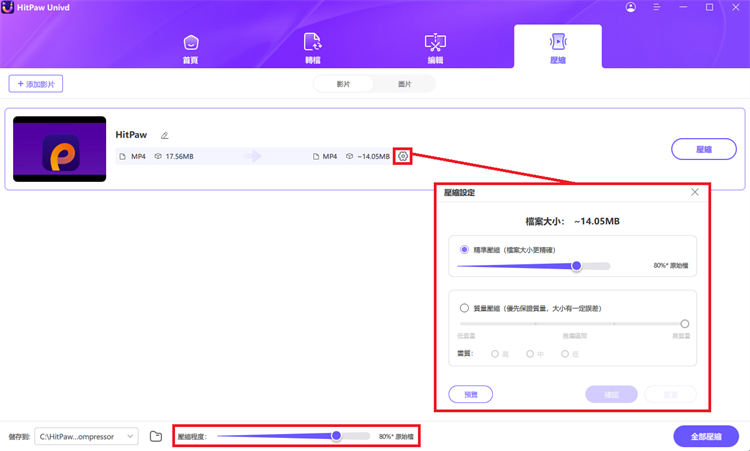The width and height of the screenshot is (750, 451).
Task: Click the HitPaw file name text
Action: point(131,135)
